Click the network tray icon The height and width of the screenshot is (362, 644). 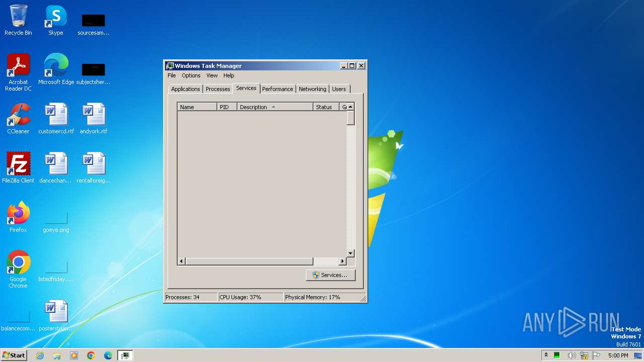click(584, 355)
